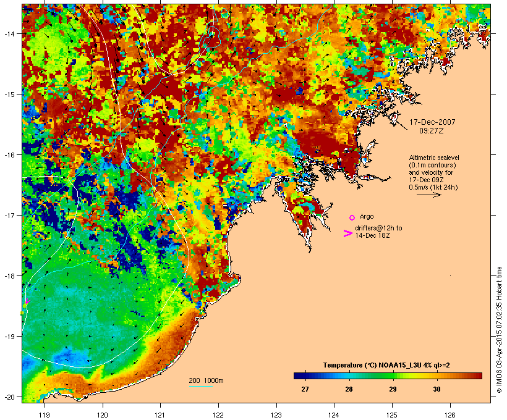Click the '17-Dec 09Z' annotation text
Viewport: 507px width, 420px height.
point(426,180)
